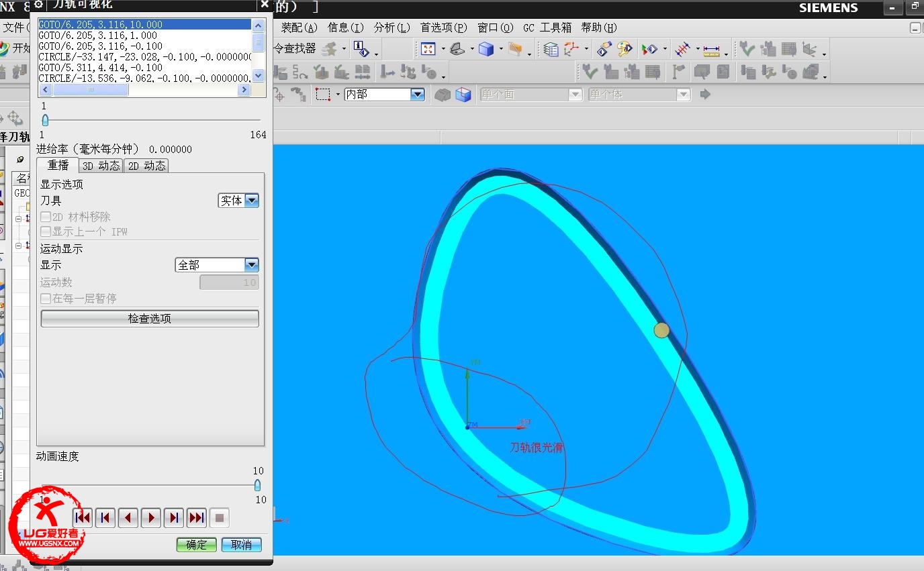Open the 显示 全部 dropdown
Viewport: 924px width, 571px height.
[217, 265]
